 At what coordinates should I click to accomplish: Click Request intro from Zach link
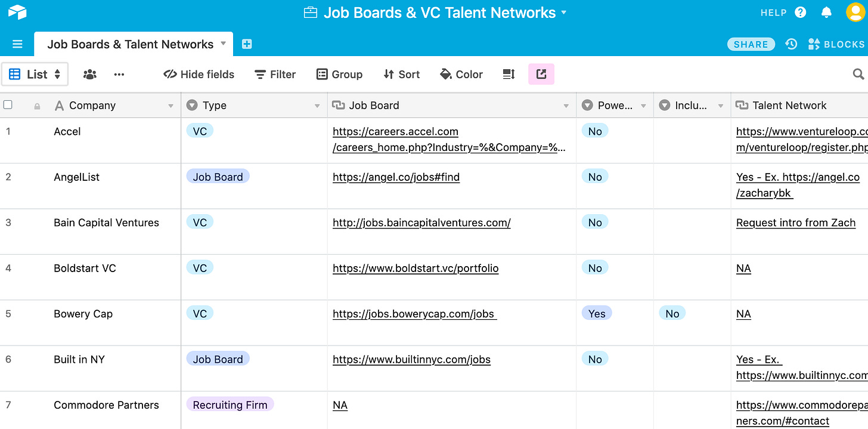pos(796,223)
